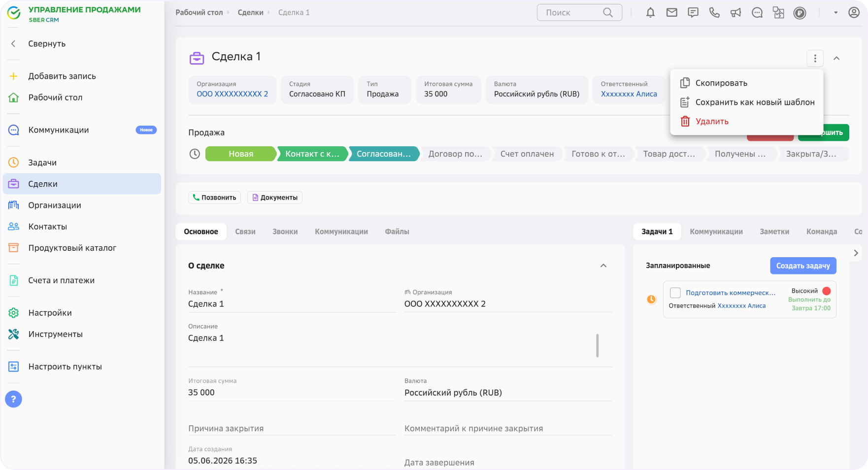Open Задачи in the sidebar

click(x=82, y=163)
